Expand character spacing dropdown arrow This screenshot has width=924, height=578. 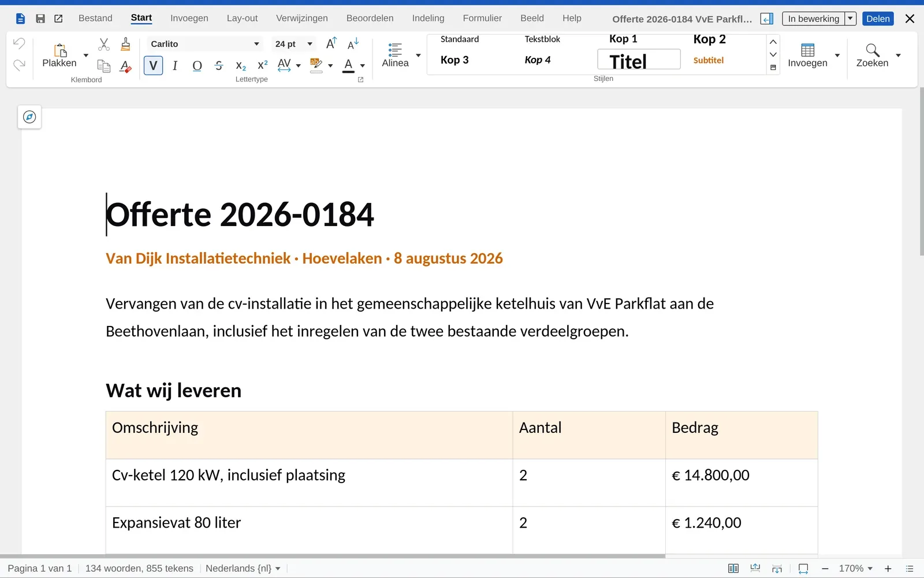pos(298,66)
